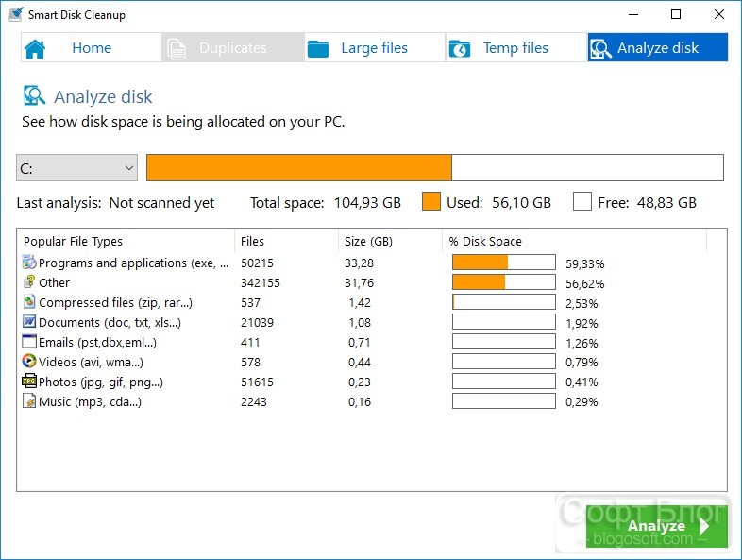Click the Analyze disk magnifier tab icon
The height and width of the screenshot is (560, 742).
pos(601,48)
